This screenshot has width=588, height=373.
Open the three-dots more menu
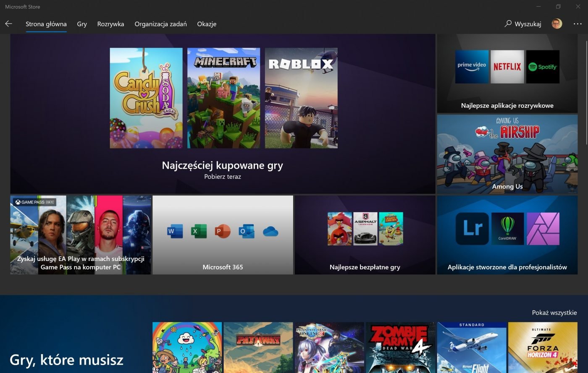[x=577, y=24]
